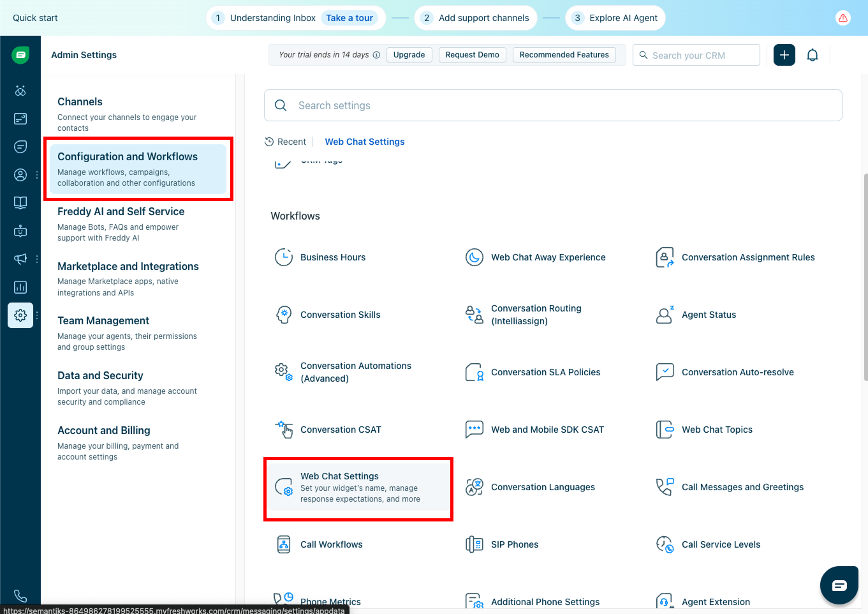This screenshot has height=614, width=868.
Task: Click the settings list vertical scrollbar
Action: coord(865,276)
